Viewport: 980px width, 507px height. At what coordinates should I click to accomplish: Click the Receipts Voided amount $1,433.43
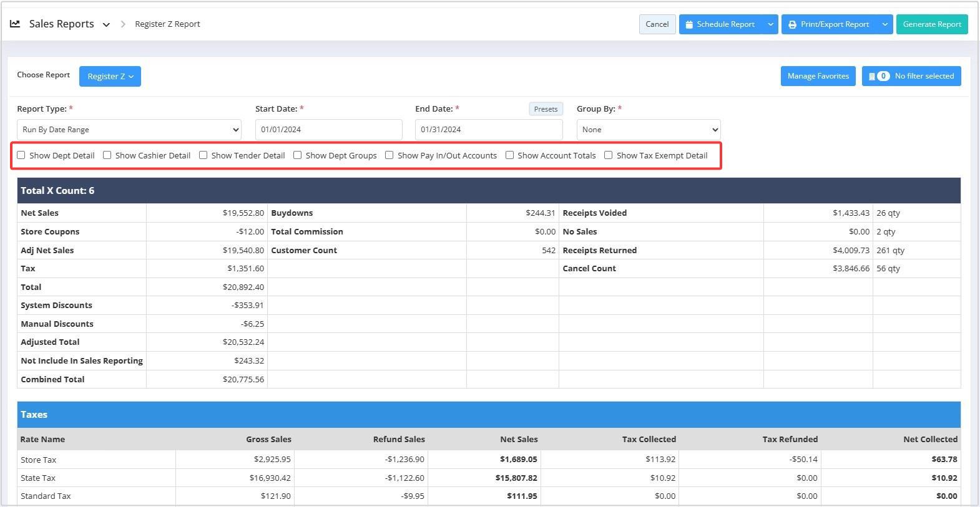[851, 213]
